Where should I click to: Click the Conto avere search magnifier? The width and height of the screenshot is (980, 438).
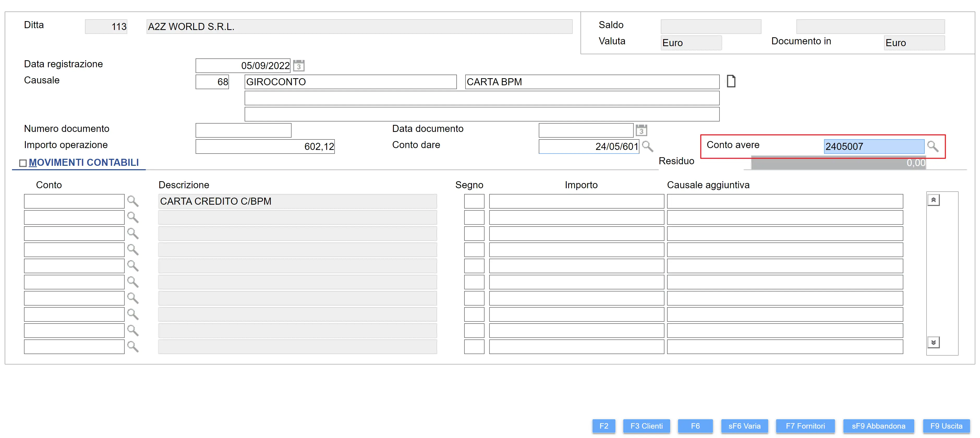tap(933, 146)
